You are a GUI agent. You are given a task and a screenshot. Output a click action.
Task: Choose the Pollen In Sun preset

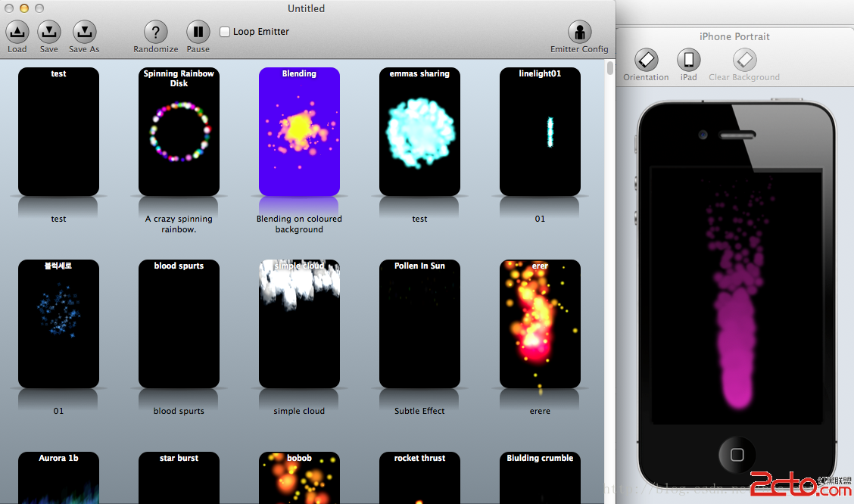pos(419,324)
